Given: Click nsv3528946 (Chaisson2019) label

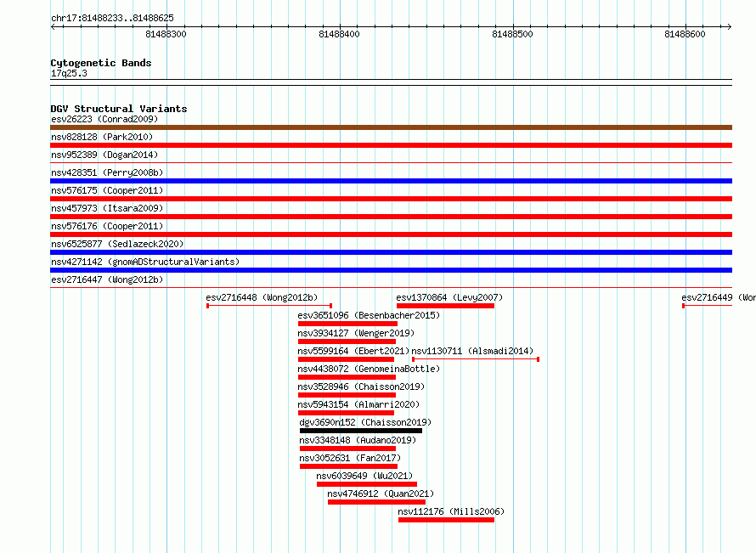Looking at the screenshot, I should (x=361, y=387).
